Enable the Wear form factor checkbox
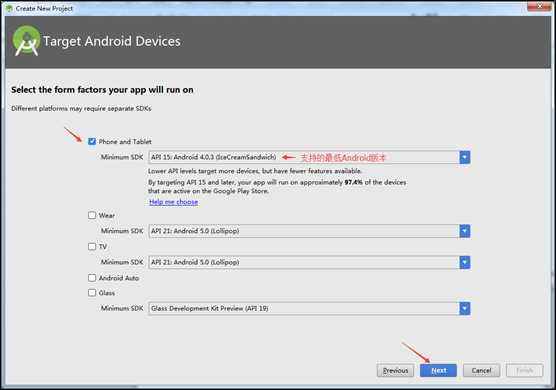Screen dimensions: 556x390 coord(92,215)
